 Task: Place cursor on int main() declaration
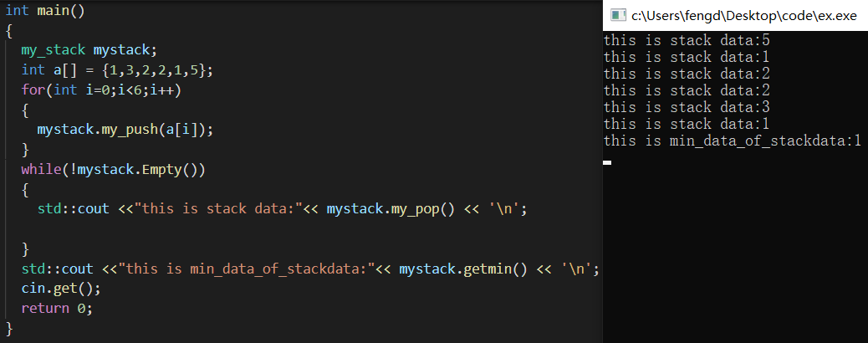coord(45,11)
